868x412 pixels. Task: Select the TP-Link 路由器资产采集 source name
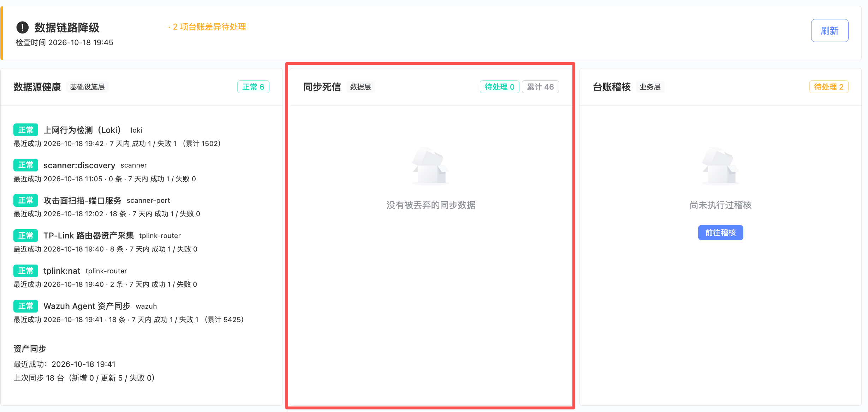pos(89,236)
